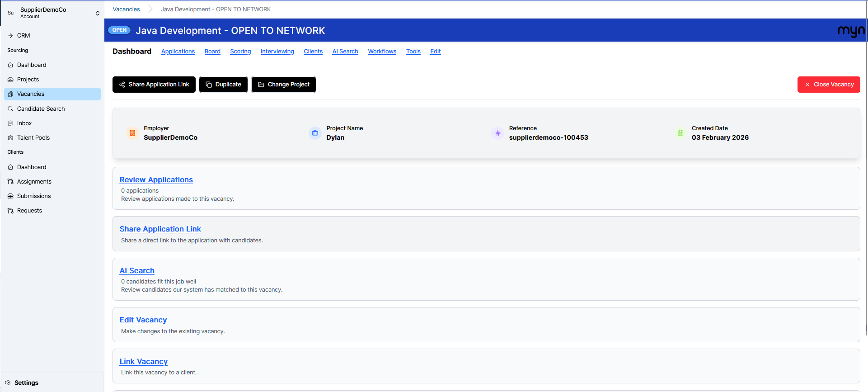Click the Inbox chat icon
The height and width of the screenshot is (392, 868).
(x=10, y=123)
